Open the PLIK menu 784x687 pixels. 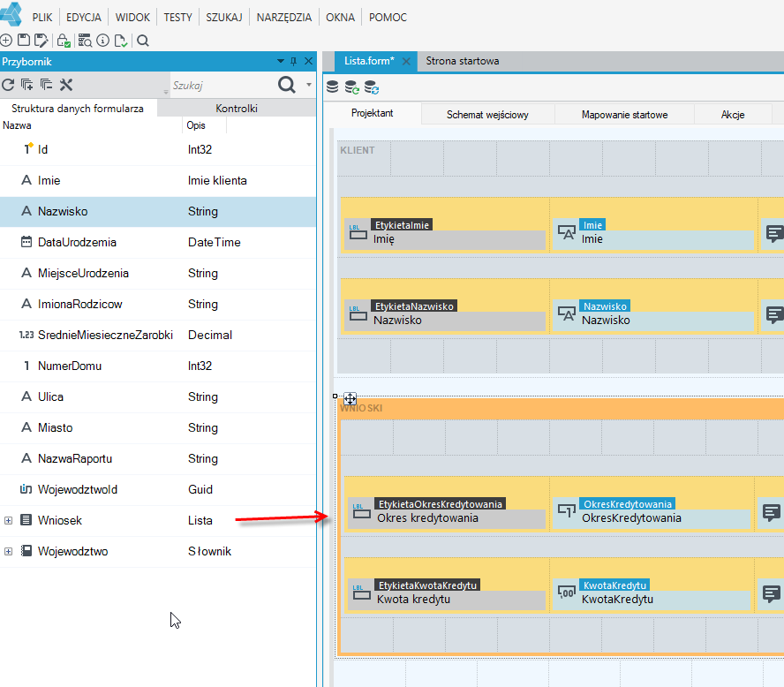(x=42, y=18)
